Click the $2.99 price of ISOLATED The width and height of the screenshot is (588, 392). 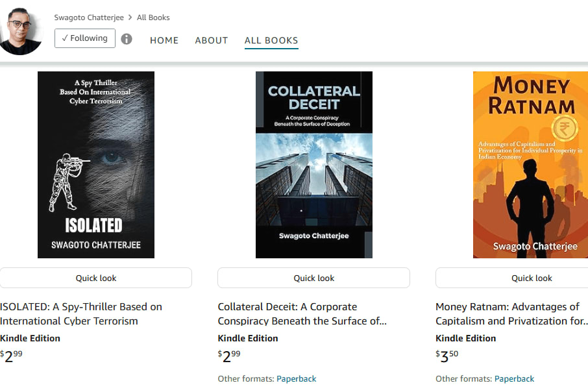(11, 356)
